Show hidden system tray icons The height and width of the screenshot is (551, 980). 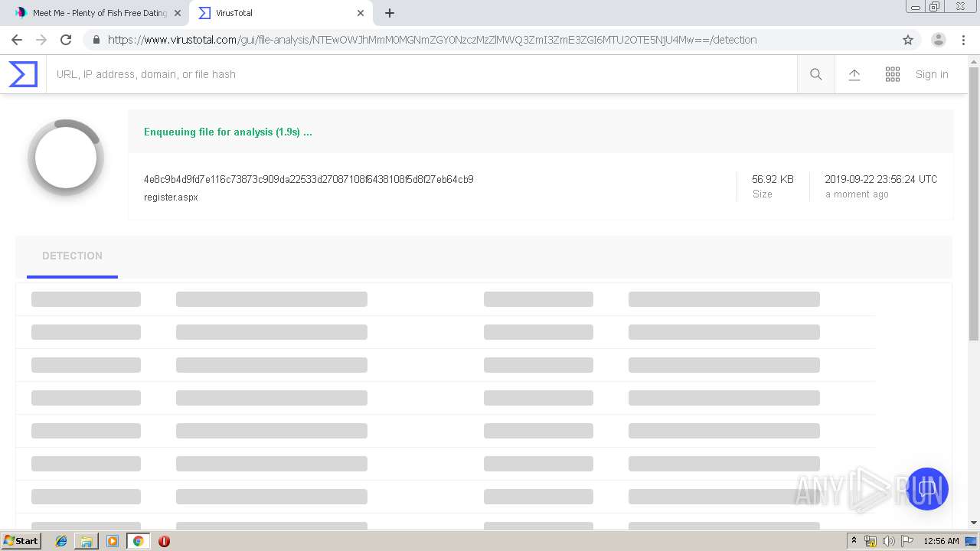point(854,541)
